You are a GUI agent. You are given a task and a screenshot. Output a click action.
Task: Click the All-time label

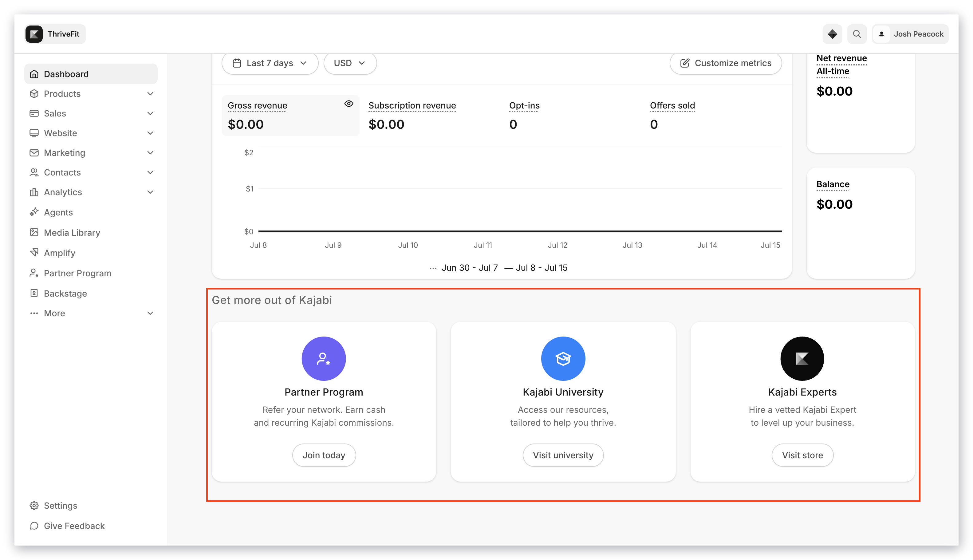coord(833,71)
